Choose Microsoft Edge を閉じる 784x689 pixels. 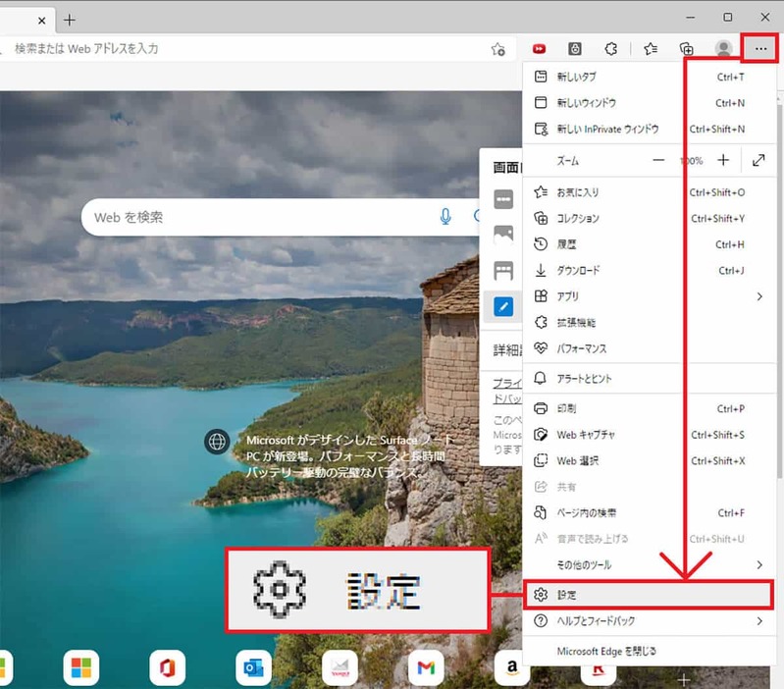coord(649,651)
